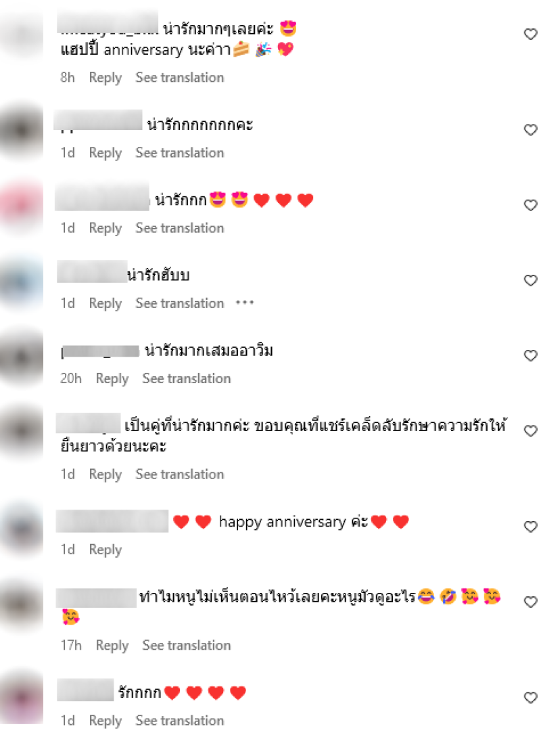See translation of the last comment
Screen dimensions: 541x756
click(x=180, y=721)
